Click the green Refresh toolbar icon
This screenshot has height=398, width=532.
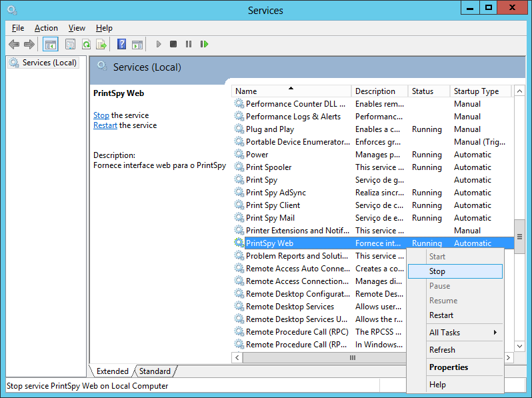pos(87,44)
